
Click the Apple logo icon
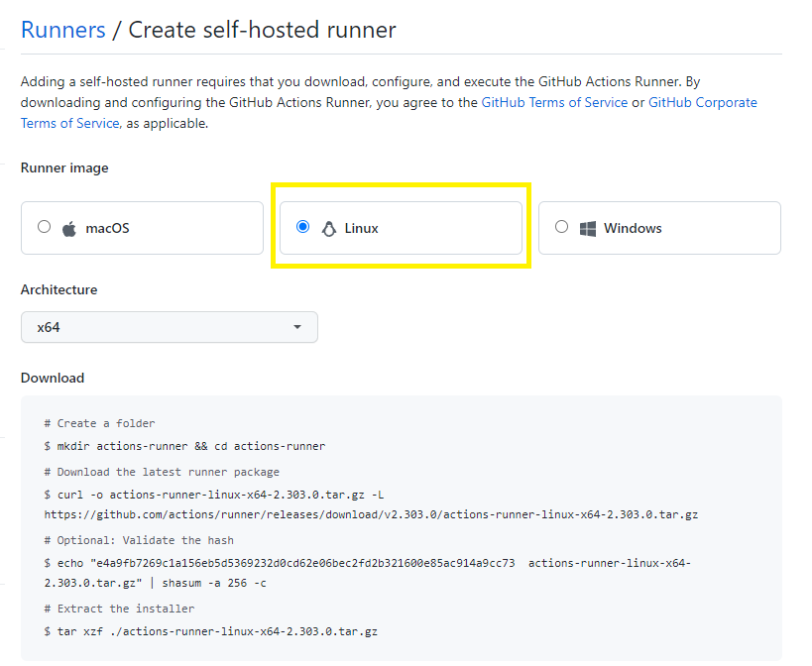[69, 229]
